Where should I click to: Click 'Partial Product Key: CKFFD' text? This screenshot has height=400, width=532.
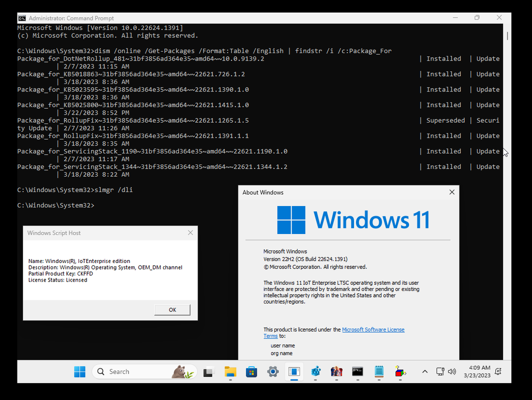(60, 273)
